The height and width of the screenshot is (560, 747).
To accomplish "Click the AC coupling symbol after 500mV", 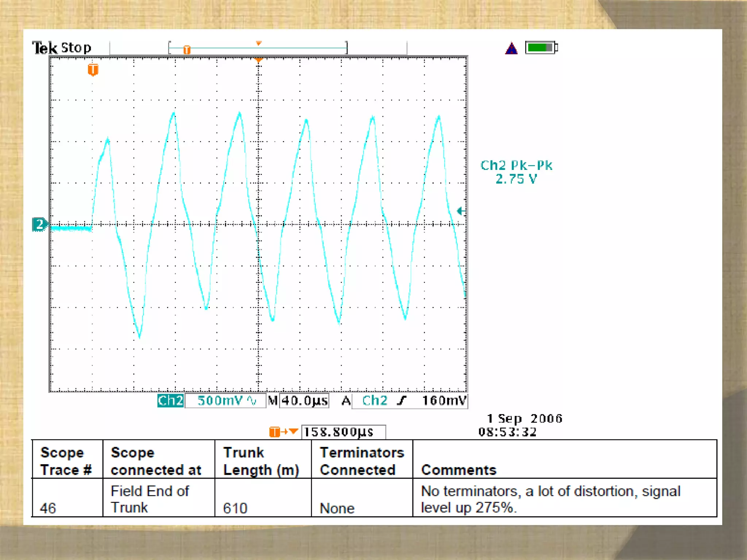I will coord(252,401).
